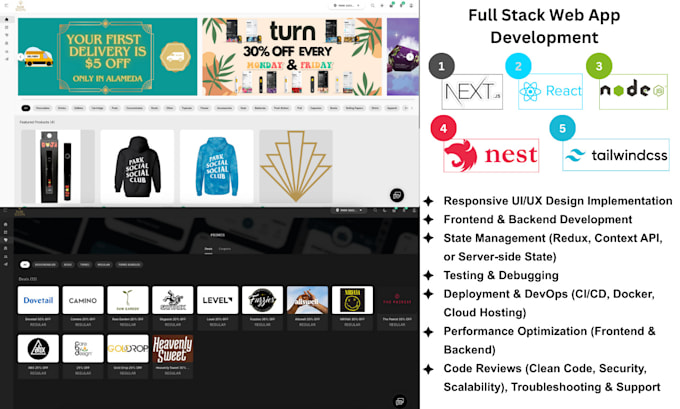Click the home icon in the light sidebar
The height and width of the screenshot is (409, 680).
[6, 20]
